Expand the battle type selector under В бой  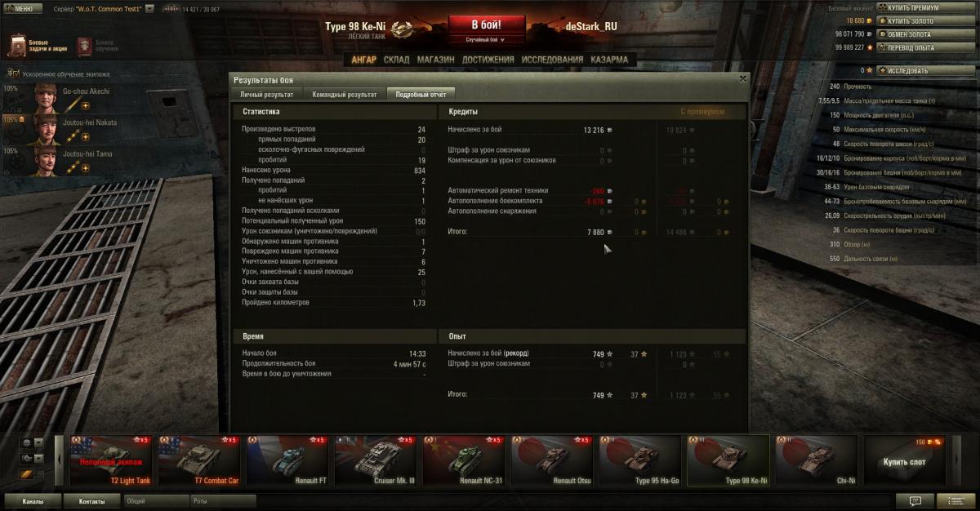pyautogui.click(x=485, y=39)
